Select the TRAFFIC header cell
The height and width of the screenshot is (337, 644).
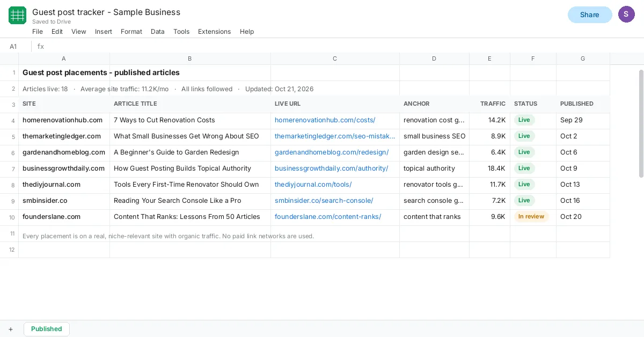489,105
